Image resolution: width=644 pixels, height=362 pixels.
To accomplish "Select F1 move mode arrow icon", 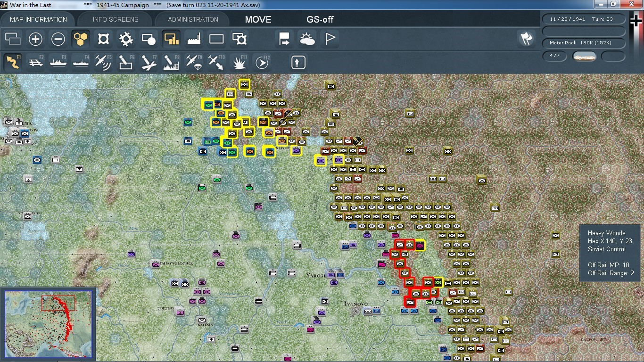I will [x=13, y=62].
